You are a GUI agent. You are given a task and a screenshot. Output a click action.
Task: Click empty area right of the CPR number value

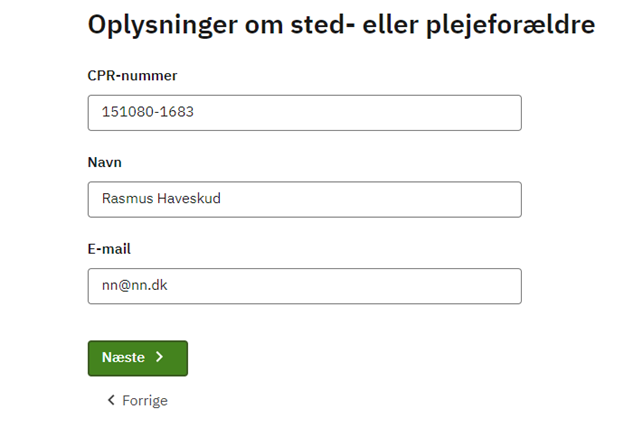pos(357,113)
